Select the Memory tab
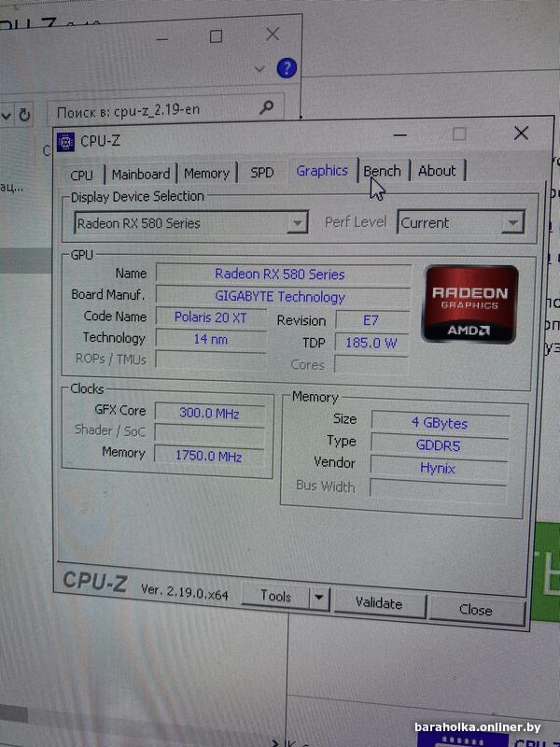Viewport: 560px width, 747px height. click(206, 174)
